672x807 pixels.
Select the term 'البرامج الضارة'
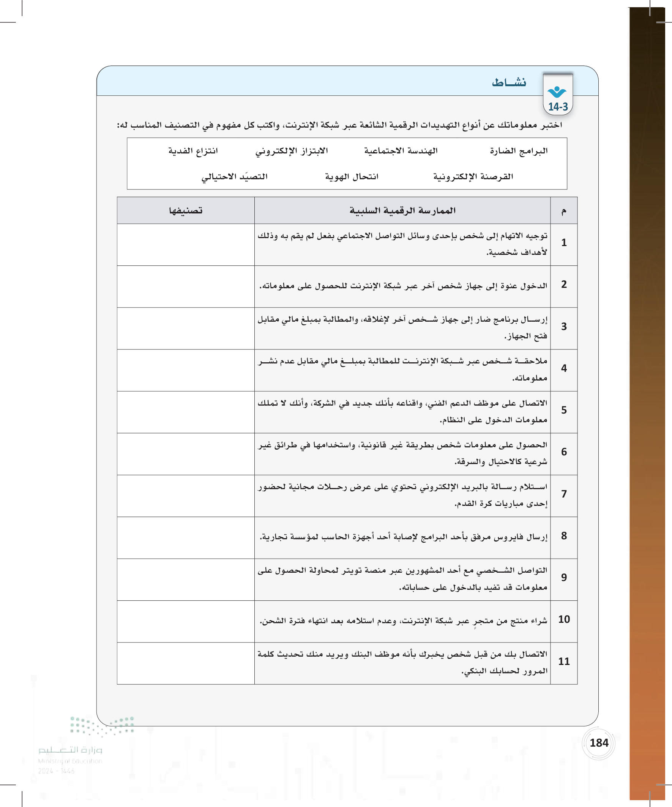coord(518,151)
